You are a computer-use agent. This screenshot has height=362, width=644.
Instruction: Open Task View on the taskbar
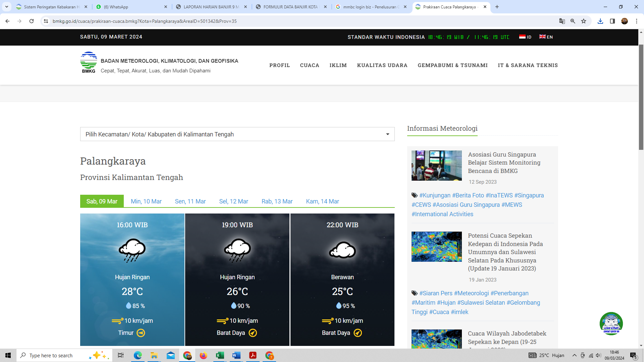point(121,355)
